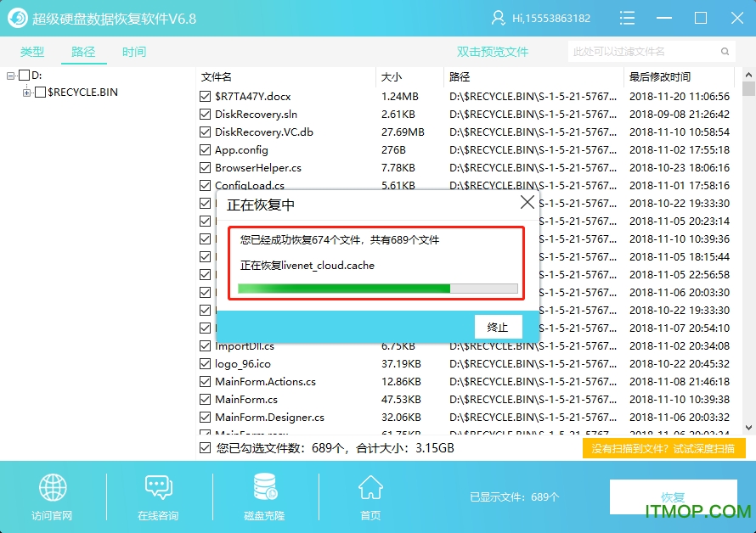The image size is (756, 533).
Task: Click the app logo in top-left corner
Action: 17,17
